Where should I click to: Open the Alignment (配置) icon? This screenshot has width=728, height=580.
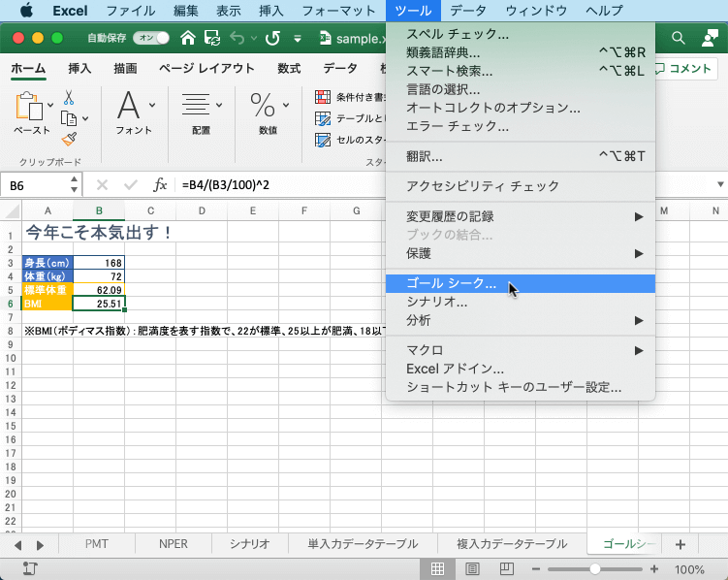196,104
